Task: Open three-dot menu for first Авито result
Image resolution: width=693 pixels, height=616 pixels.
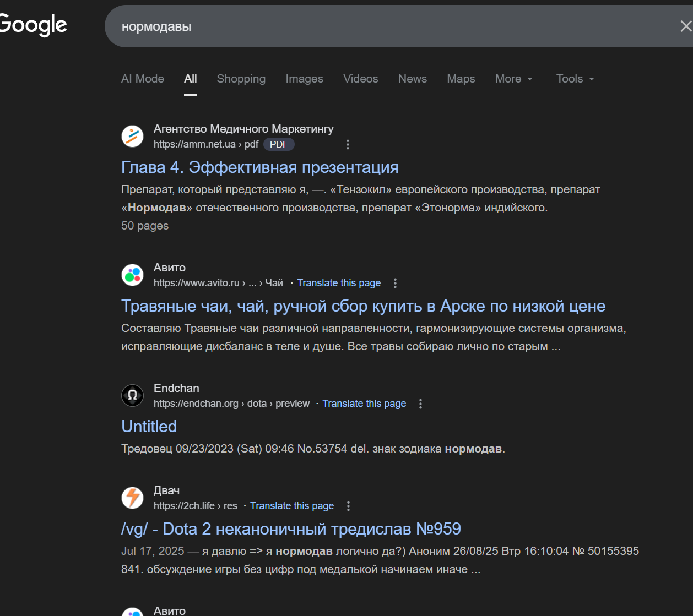Action: (395, 283)
